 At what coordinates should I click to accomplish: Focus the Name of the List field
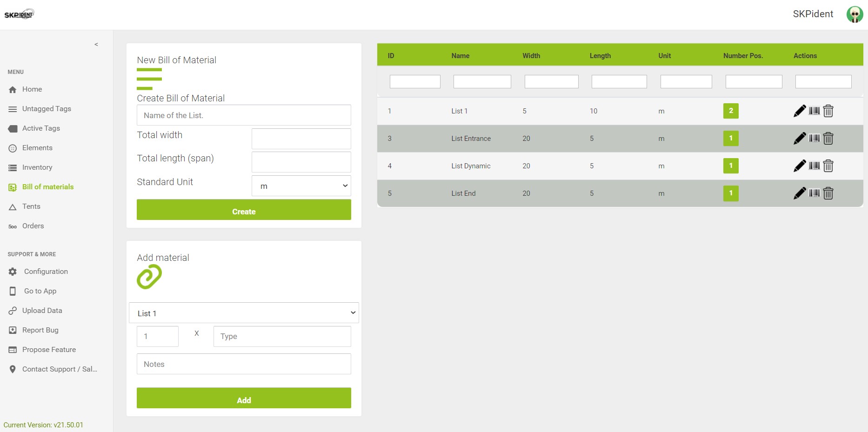pyautogui.click(x=244, y=115)
